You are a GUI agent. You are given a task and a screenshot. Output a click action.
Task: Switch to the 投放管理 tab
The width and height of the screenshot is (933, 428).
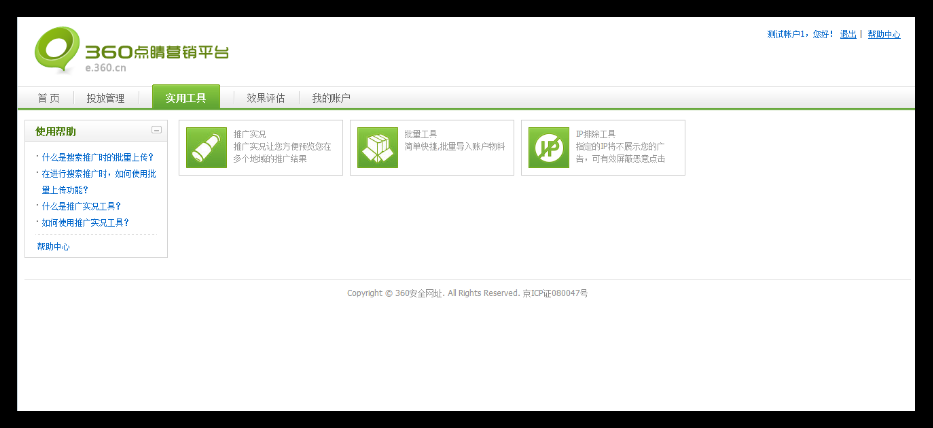(x=105, y=98)
